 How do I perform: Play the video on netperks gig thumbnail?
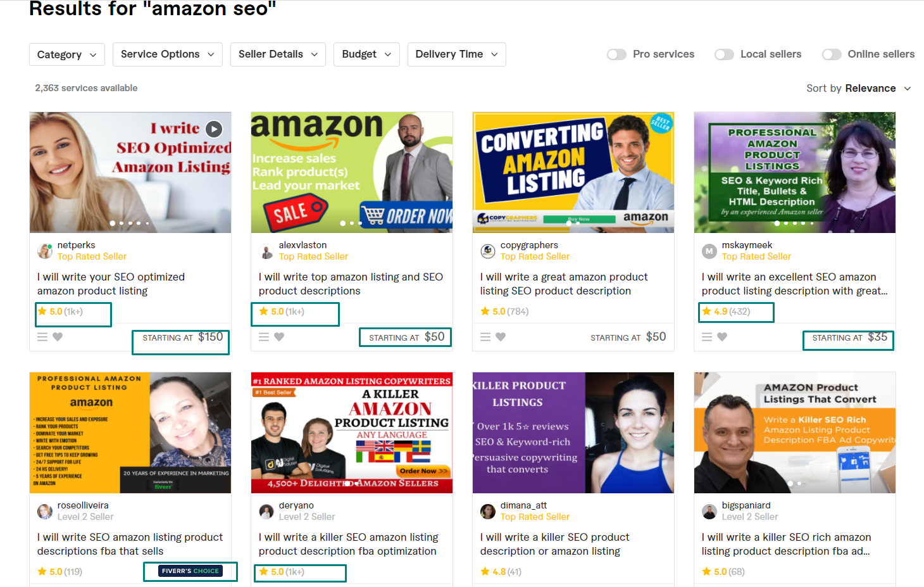click(x=214, y=129)
